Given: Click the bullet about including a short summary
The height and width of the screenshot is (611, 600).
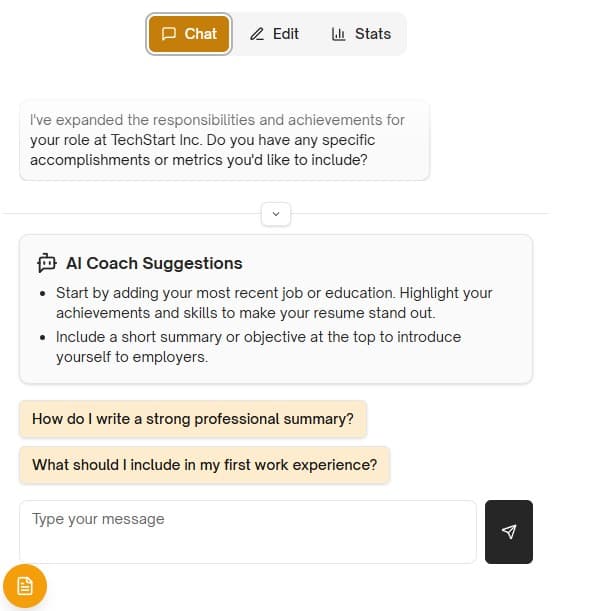Looking at the screenshot, I should 258,347.
